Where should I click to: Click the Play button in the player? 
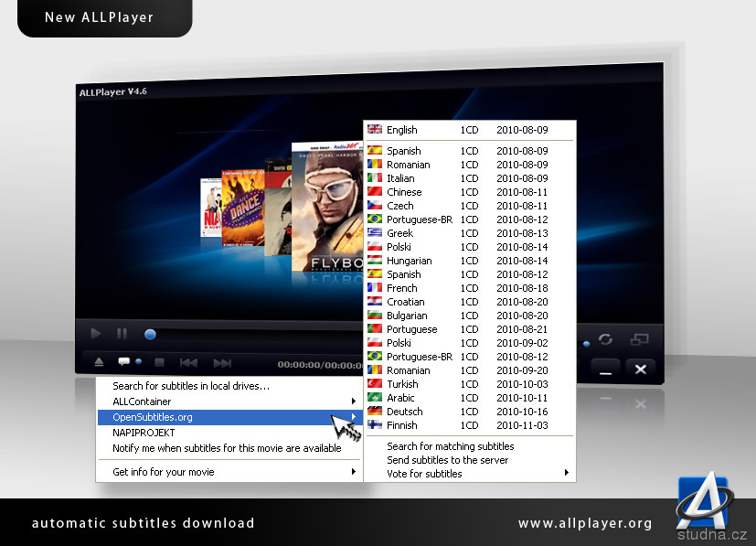tap(96, 334)
